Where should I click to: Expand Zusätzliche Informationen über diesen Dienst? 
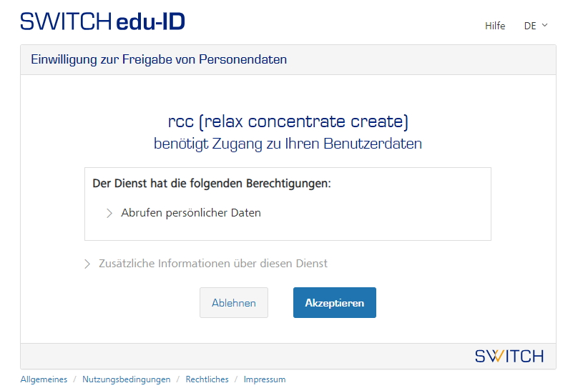pos(206,263)
